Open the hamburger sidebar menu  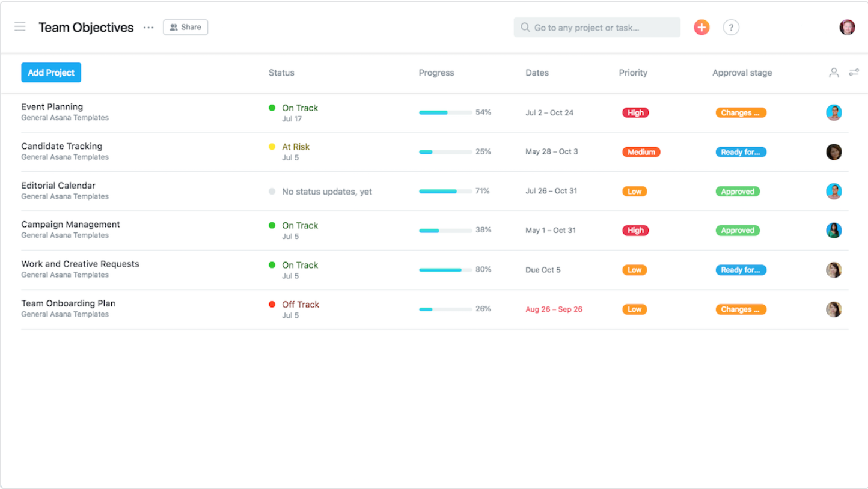[x=20, y=27]
